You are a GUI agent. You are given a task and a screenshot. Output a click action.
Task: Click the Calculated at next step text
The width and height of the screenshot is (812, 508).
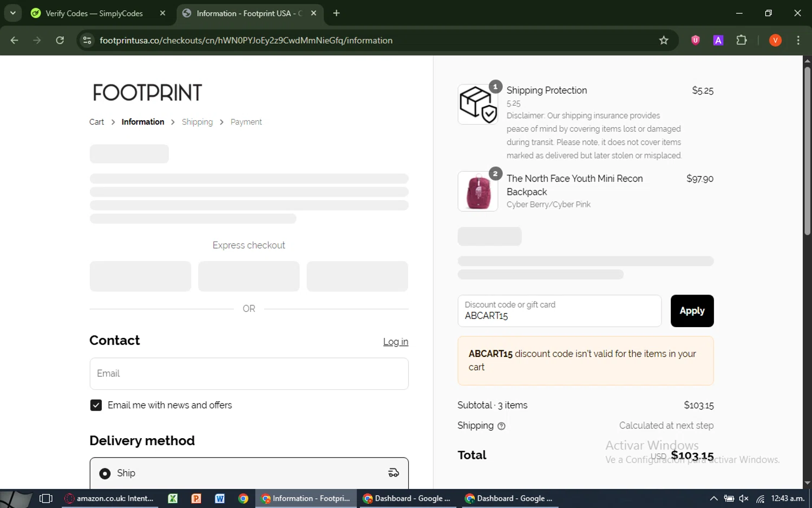click(666, 426)
